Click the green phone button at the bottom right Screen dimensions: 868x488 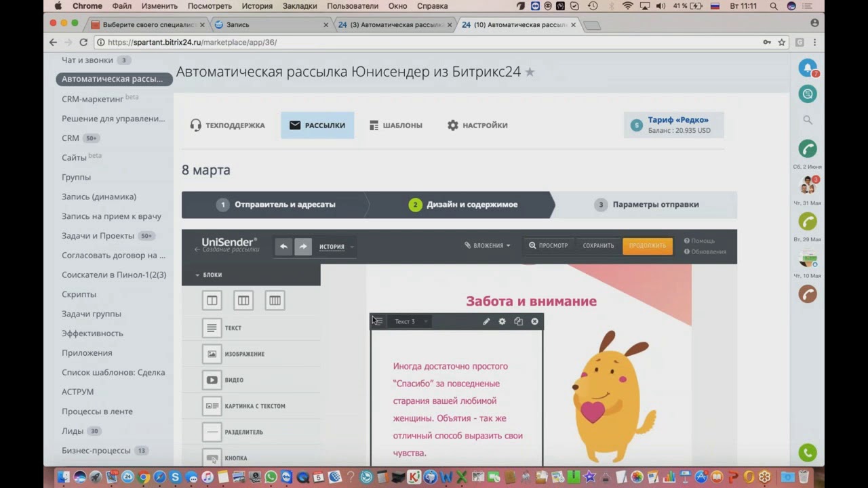(807, 452)
